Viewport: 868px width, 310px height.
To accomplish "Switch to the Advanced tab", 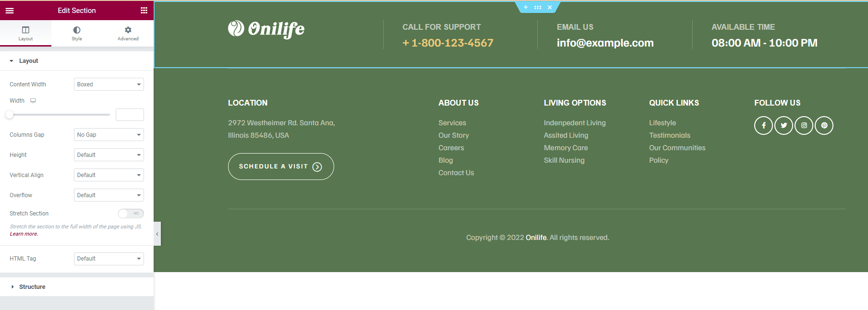I will click(128, 33).
